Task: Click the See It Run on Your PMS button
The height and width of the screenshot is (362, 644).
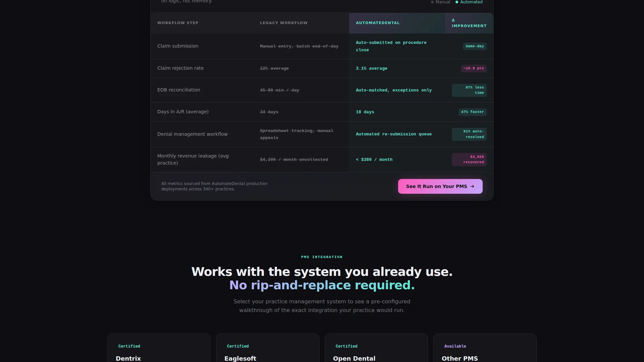Action: [x=440, y=186]
